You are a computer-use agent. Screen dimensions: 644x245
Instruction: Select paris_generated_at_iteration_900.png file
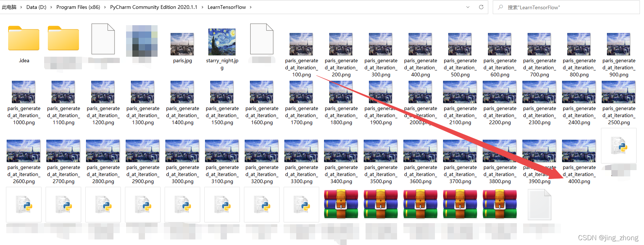[x=619, y=55]
